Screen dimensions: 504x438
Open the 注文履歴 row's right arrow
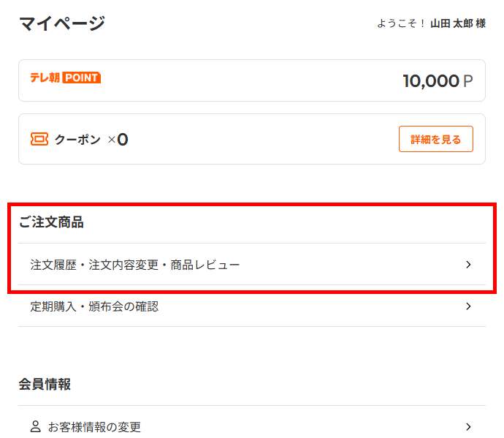pyautogui.click(x=468, y=265)
